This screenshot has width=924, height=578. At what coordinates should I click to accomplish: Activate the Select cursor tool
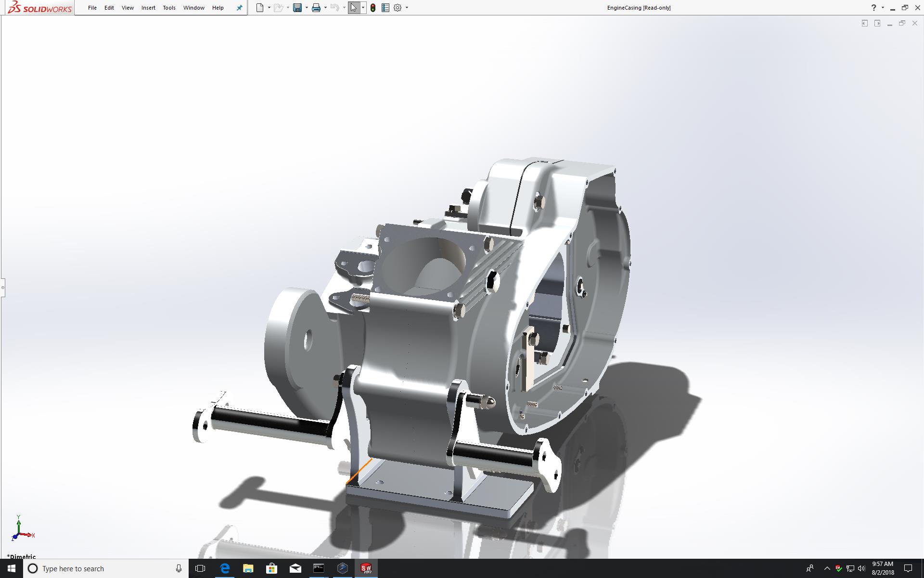[354, 8]
